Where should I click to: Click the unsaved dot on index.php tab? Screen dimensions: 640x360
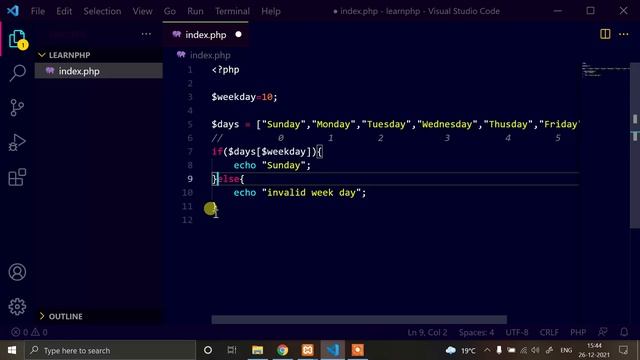(x=238, y=35)
